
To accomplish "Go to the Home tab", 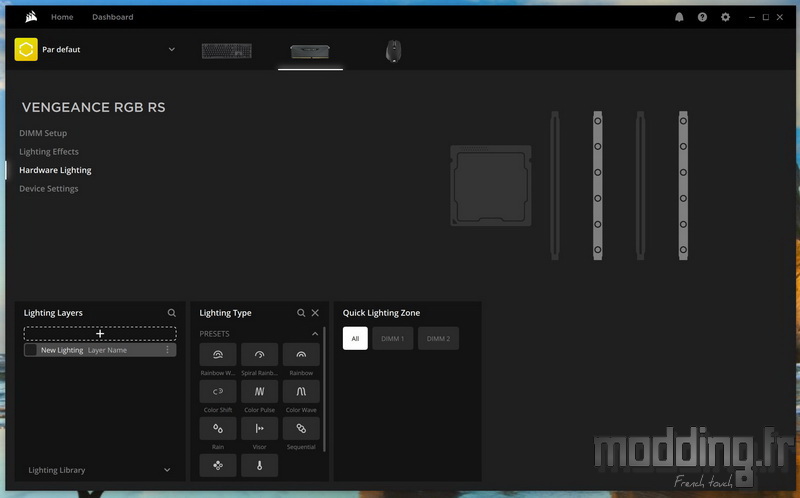I will point(62,17).
